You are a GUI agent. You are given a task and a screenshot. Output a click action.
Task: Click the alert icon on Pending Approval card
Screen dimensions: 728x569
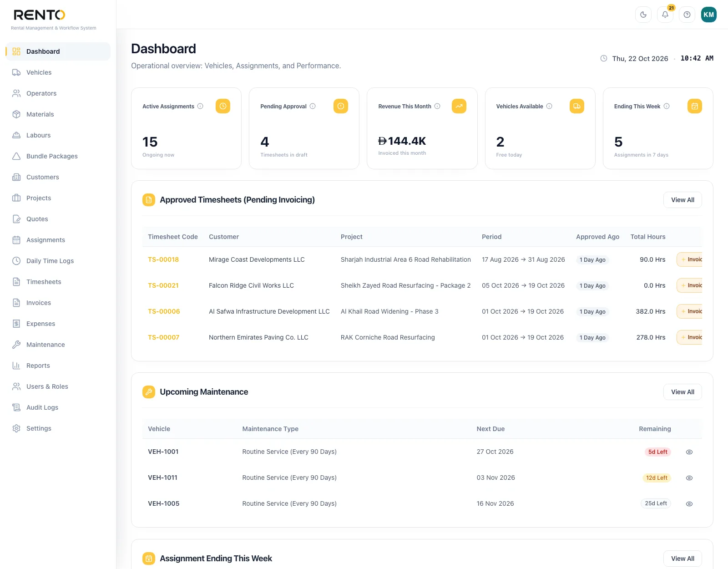341,106
